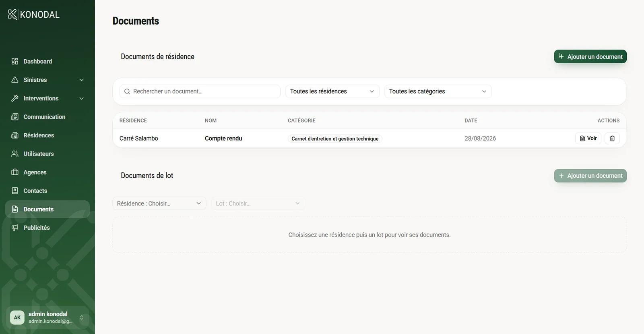
Task: Click the date 28/08/2026
Action: 480,138
